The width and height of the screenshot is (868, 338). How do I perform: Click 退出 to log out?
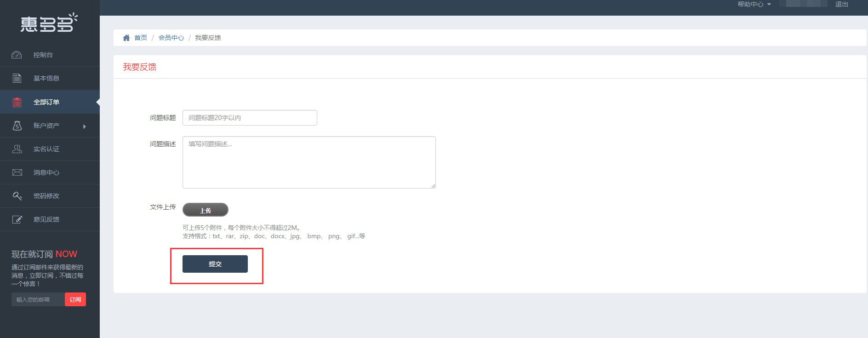841,4
